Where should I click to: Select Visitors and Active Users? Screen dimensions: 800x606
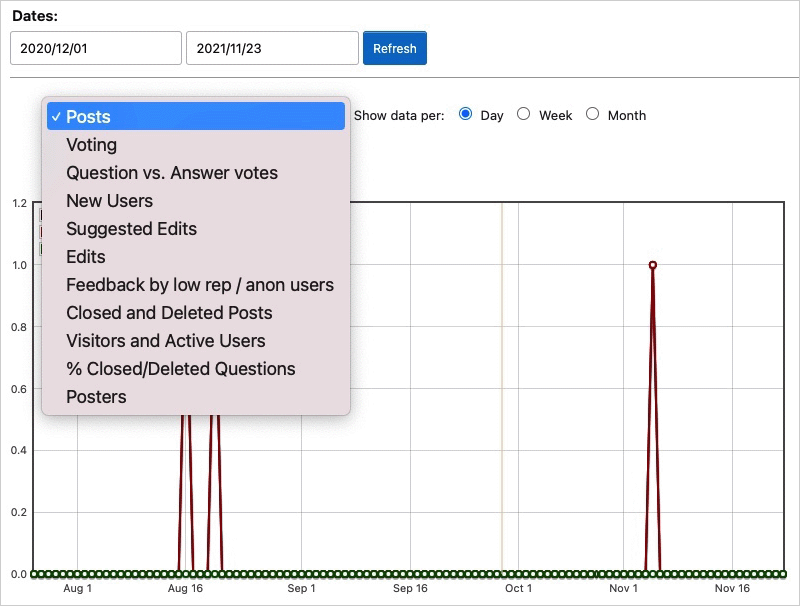pos(166,341)
